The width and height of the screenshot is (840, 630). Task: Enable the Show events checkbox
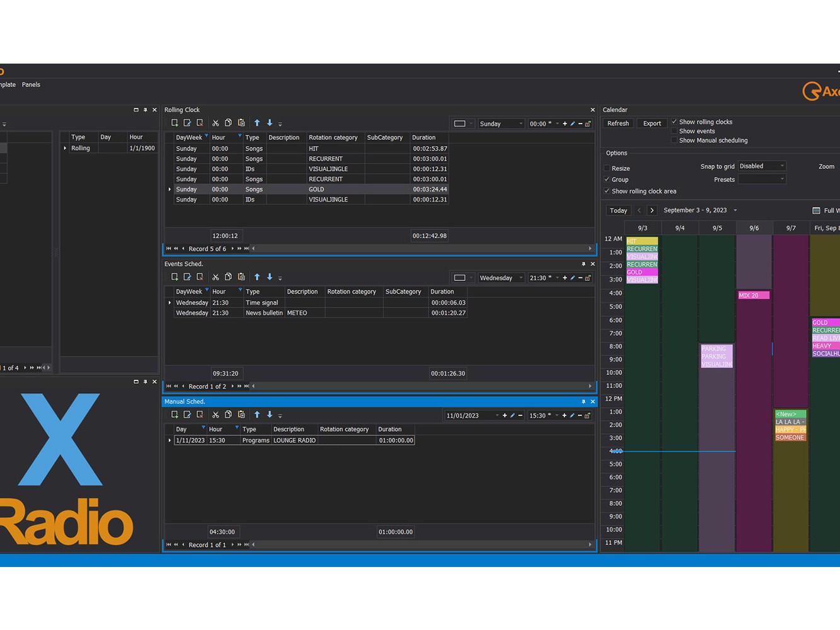[674, 131]
